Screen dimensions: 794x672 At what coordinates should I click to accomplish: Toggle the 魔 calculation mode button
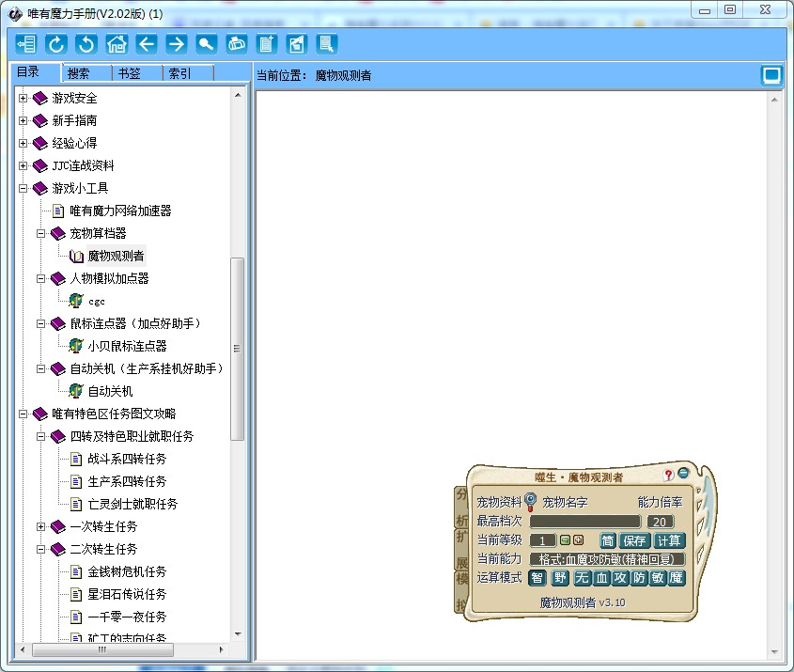[x=676, y=578]
